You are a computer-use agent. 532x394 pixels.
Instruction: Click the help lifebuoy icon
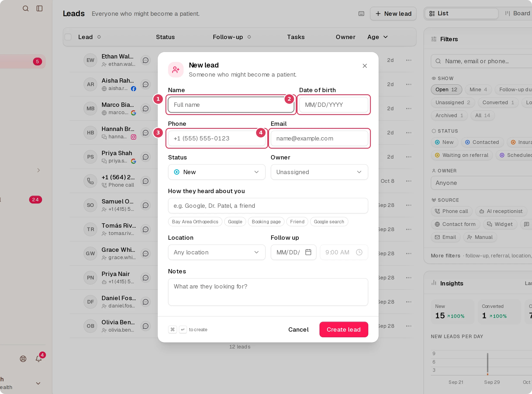[23, 359]
